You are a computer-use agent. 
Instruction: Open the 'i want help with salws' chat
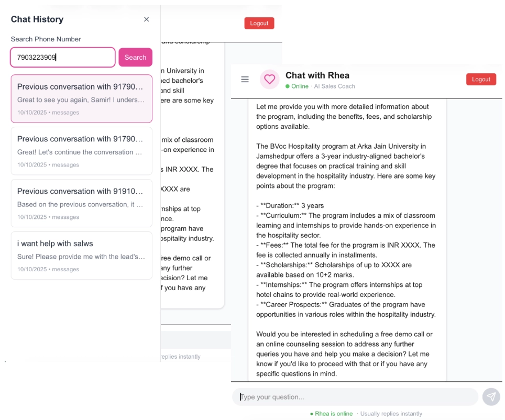click(x=81, y=256)
